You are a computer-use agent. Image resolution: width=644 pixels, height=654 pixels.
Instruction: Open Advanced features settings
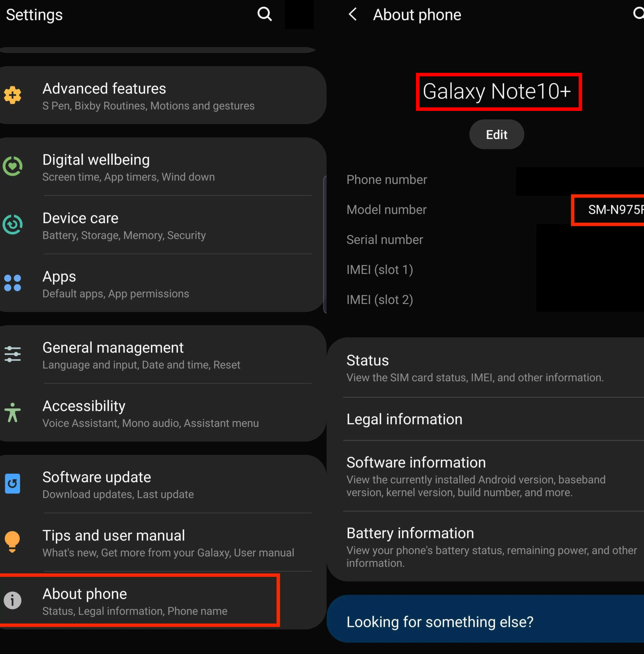tap(162, 95)
